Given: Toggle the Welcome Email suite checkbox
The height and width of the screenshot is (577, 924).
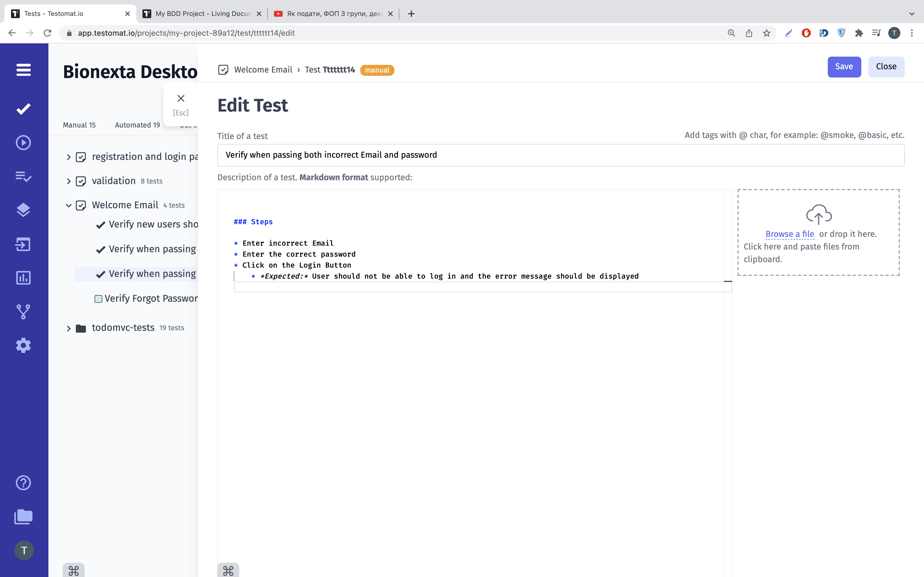Looking at the screenshot, I should pyautogui.click(x=81, y=205).
